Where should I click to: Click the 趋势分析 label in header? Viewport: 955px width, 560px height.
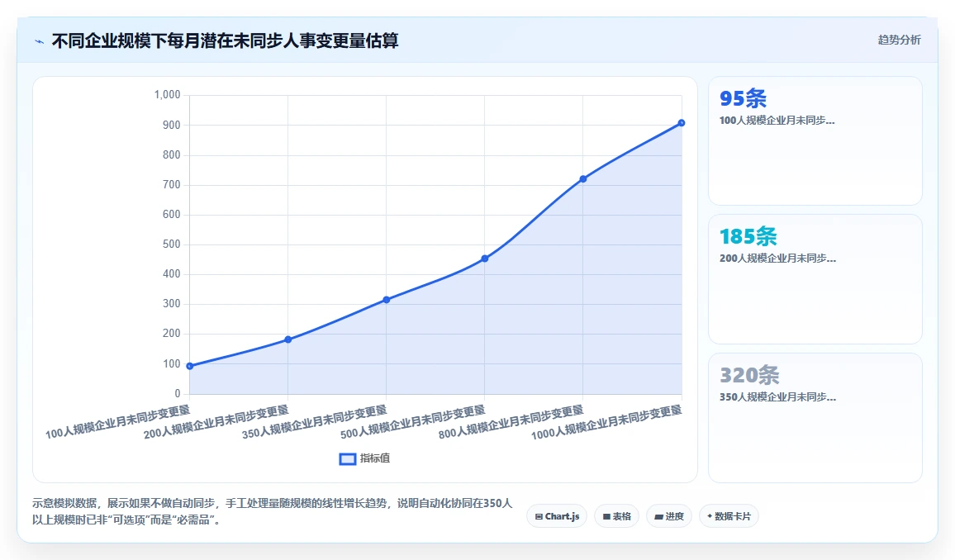pos(899,40)
